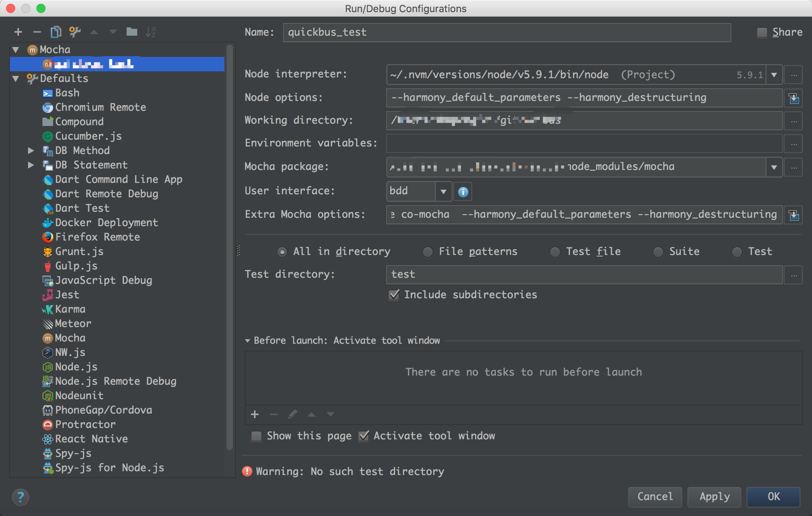The image size is (812, 516).
Task: Open the Node interpreter dropdown arrow
Action: (774, 75)
